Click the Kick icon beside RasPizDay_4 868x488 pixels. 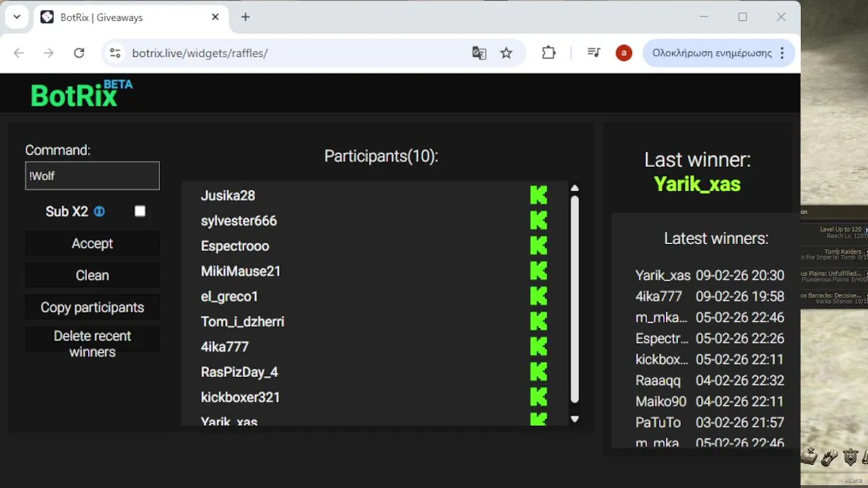pyautogui.click(x=538, y=371)
